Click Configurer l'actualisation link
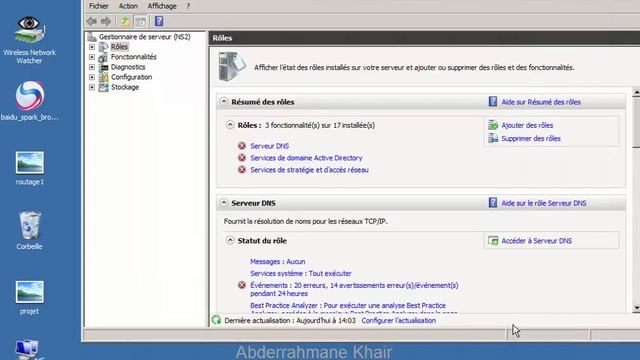640x360 pixels. coord(398,320)
